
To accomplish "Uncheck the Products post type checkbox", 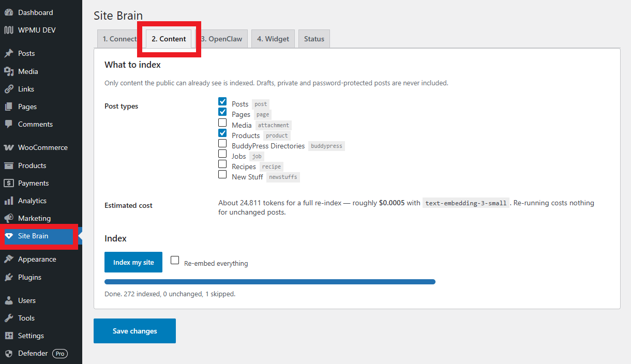I will (222, 133).
